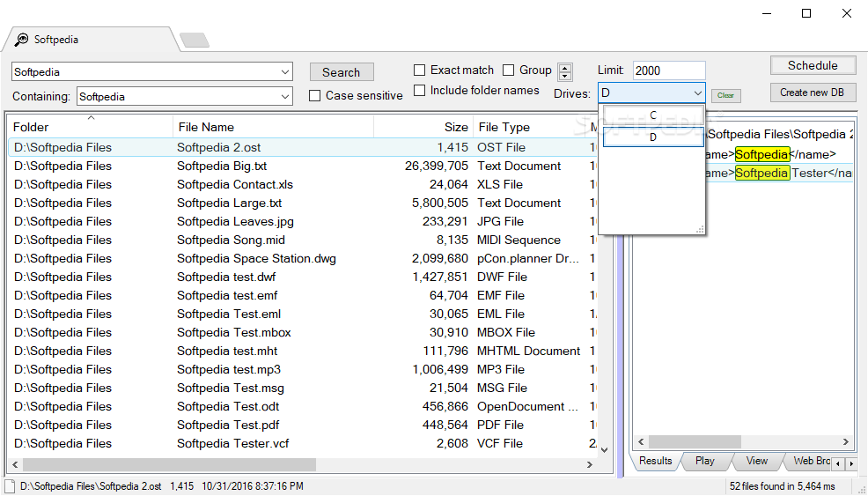Click preview tabs left scroll arrow
This screenshot has width=868, height=496.
839,463
